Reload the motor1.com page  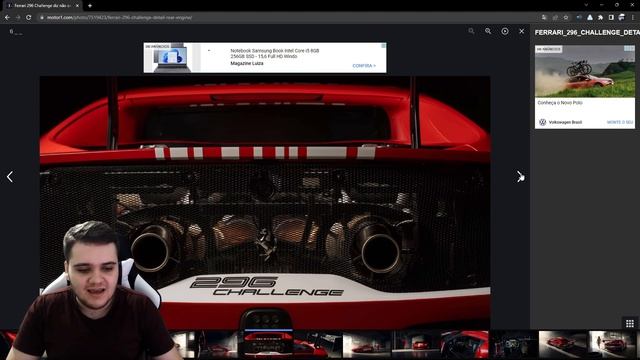click(x=29, y=18)
